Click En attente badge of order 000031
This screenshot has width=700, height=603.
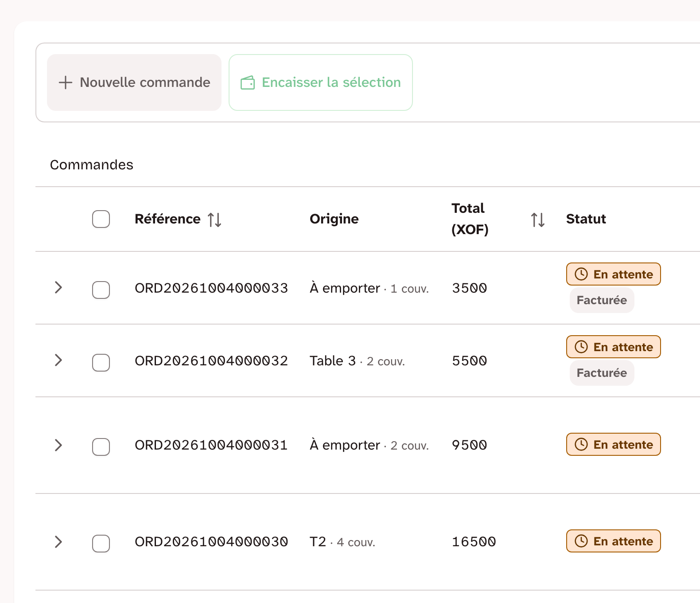click(614, 444)
